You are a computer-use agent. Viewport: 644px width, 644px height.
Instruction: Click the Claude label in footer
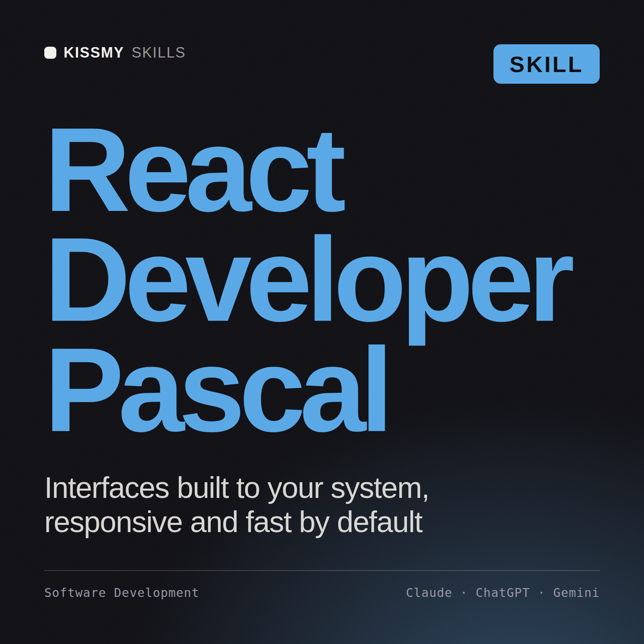pyautogui.click(x=429, y=592)
